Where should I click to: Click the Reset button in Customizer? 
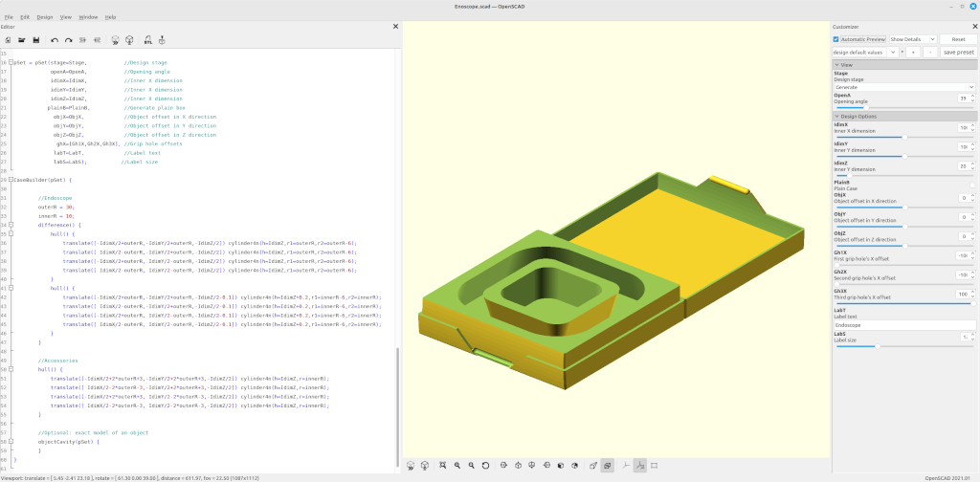958,39
